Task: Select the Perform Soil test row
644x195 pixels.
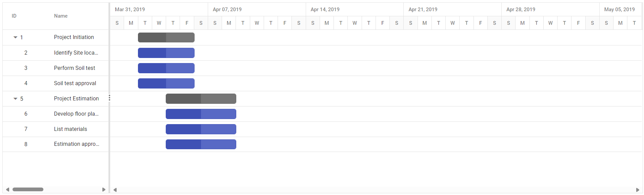Action: point(75,68)
